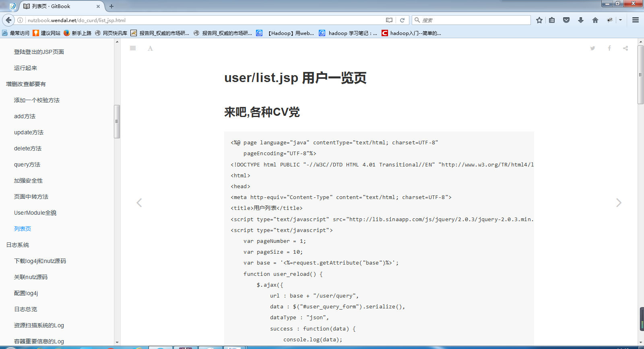Open 资源扫描系统的Log chapter
644x349 pixels.
pos(39,325)
